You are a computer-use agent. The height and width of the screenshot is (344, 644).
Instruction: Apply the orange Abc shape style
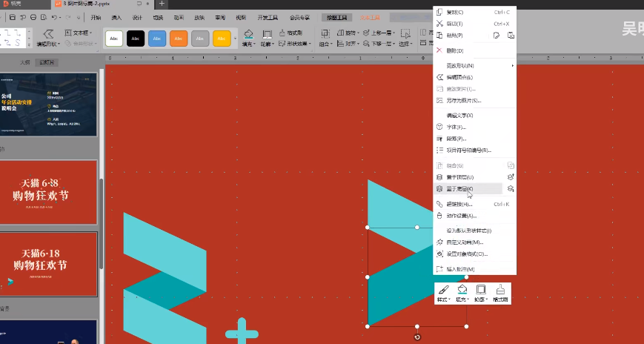point(179,39)
